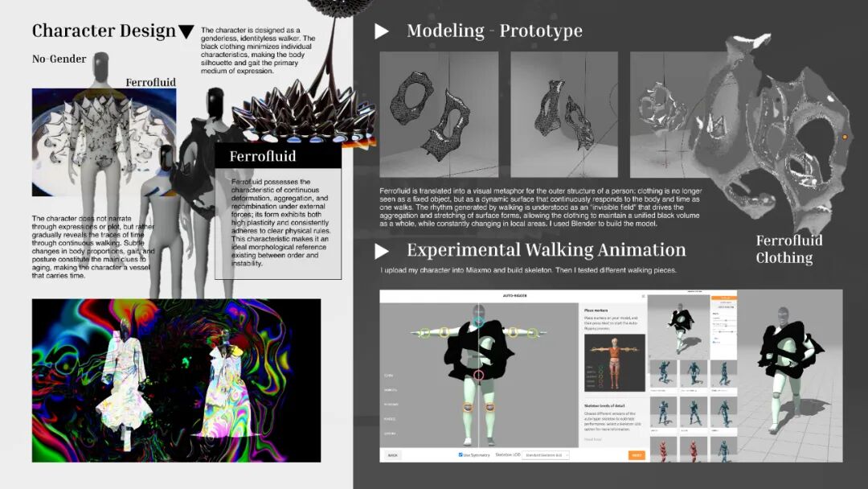Image resolution: width=868 pixels, height=489 pixels.
Task: Click the orange button atop animation settings panel
Action: tap(724, 298)
